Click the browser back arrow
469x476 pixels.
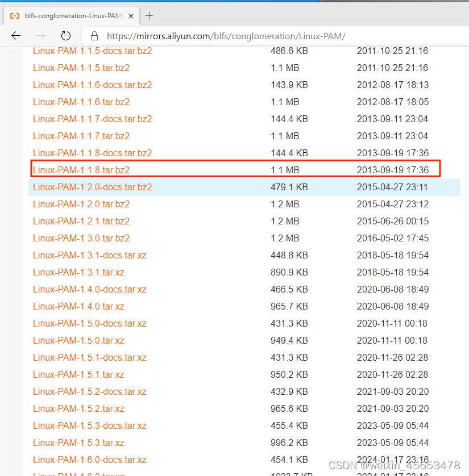[16, 36]
